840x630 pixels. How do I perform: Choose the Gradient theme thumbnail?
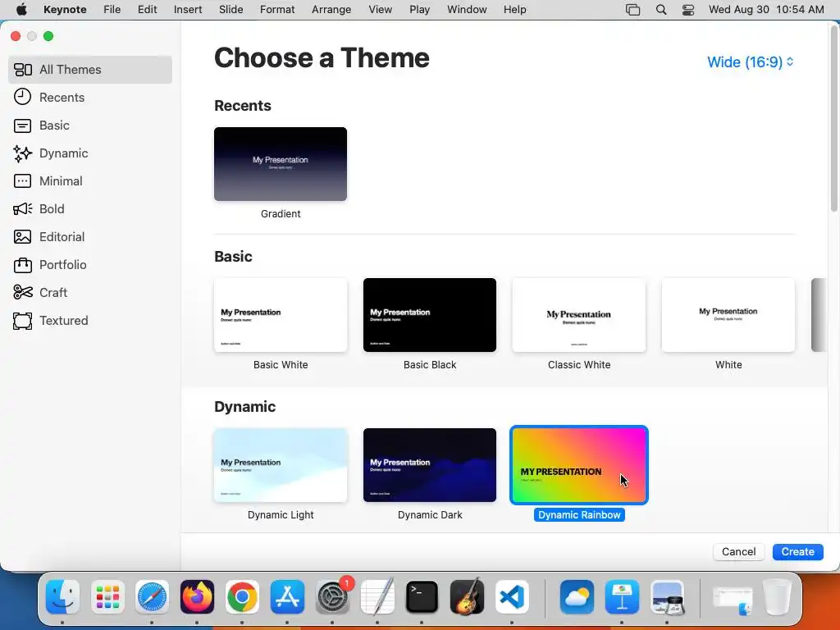coord(281,164)
